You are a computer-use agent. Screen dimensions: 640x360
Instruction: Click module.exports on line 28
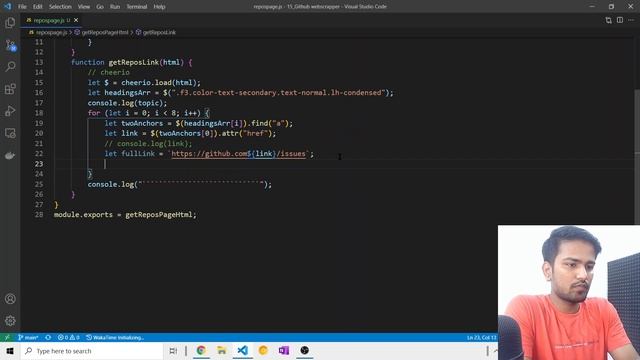(83, 215)
